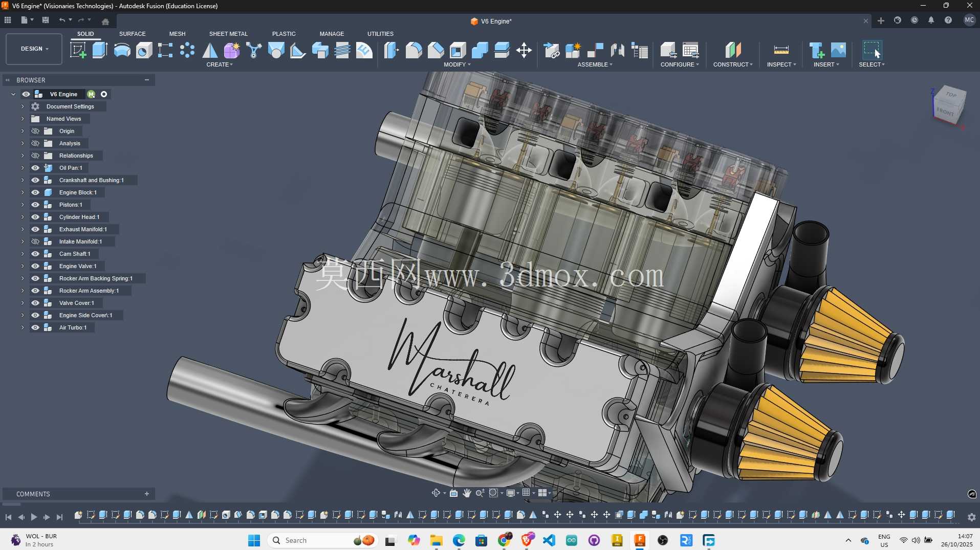The width and height of the screenshot is (980, 550).
Task: Click the Insert Component link icon
Action: pyautogui.click(x=551, y=50)
